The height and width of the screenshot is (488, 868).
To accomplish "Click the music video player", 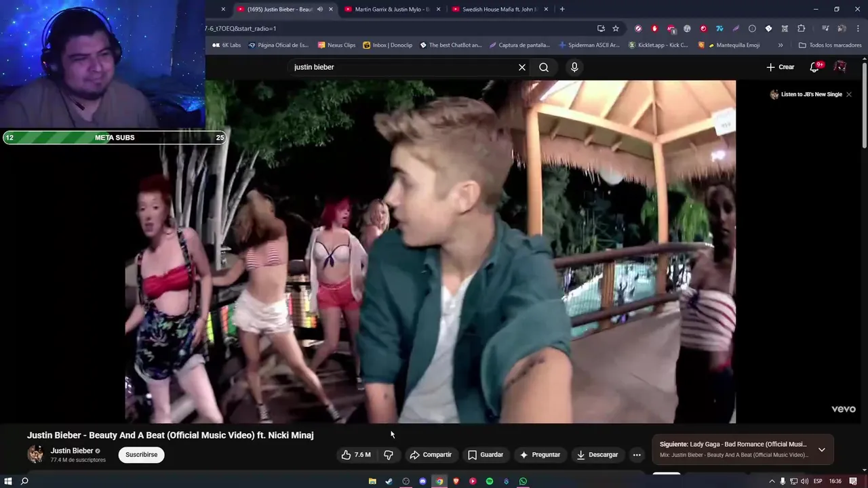I will coord(430,251).
